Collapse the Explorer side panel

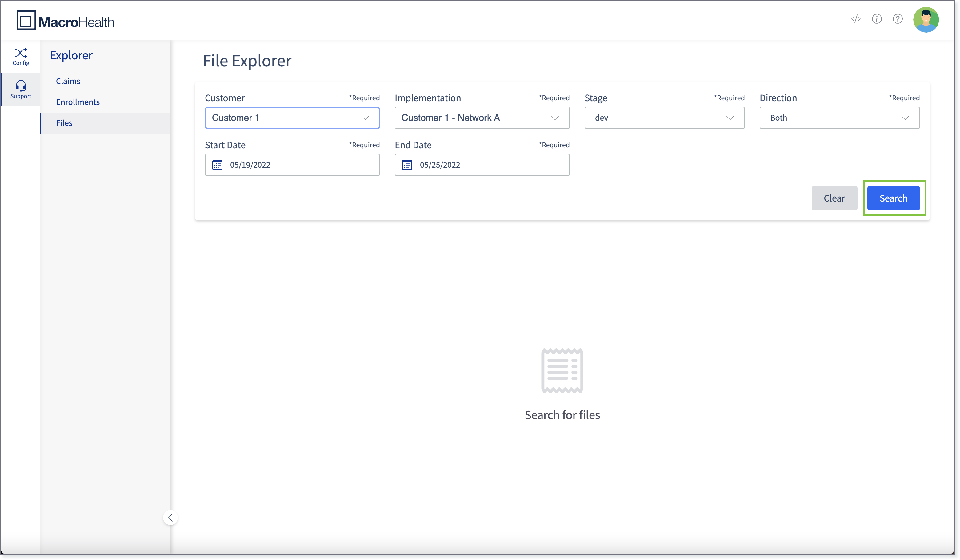point(170,517)
